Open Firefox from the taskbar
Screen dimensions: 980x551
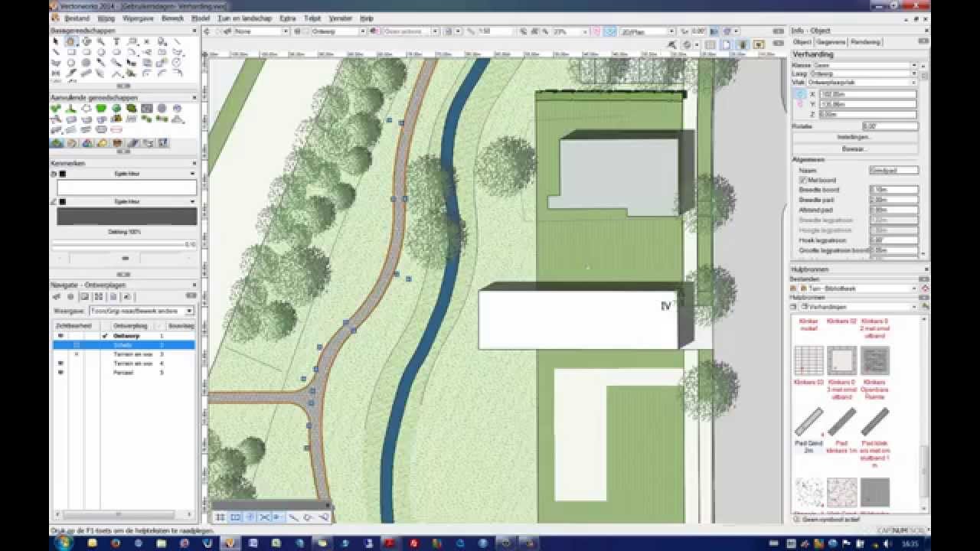point(115,543)
